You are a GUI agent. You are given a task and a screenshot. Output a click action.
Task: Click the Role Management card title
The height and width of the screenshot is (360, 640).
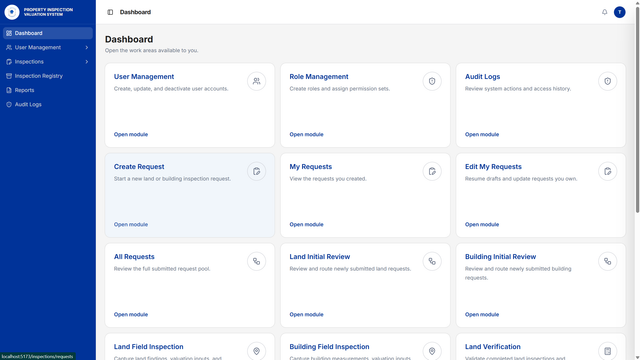point(319,77)
